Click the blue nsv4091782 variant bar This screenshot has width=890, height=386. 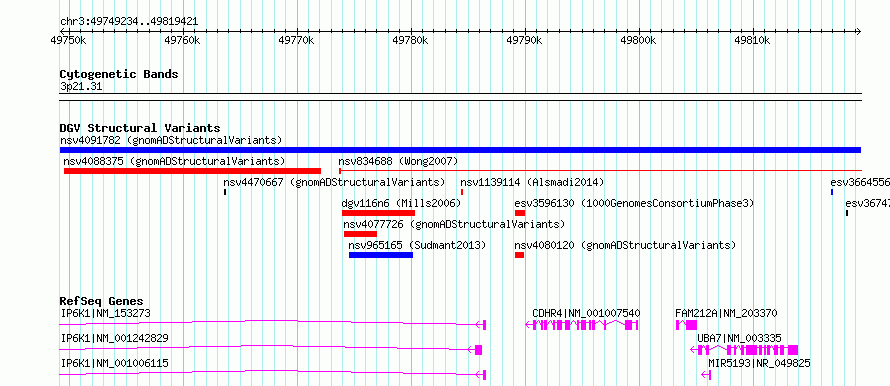pyautogui.click(x=460, y=150)
